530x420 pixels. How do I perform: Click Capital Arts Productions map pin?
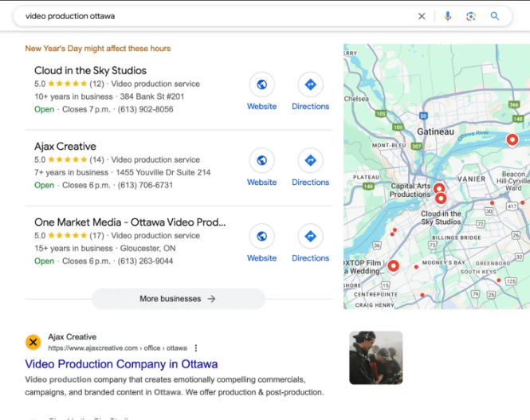point(438,189)
